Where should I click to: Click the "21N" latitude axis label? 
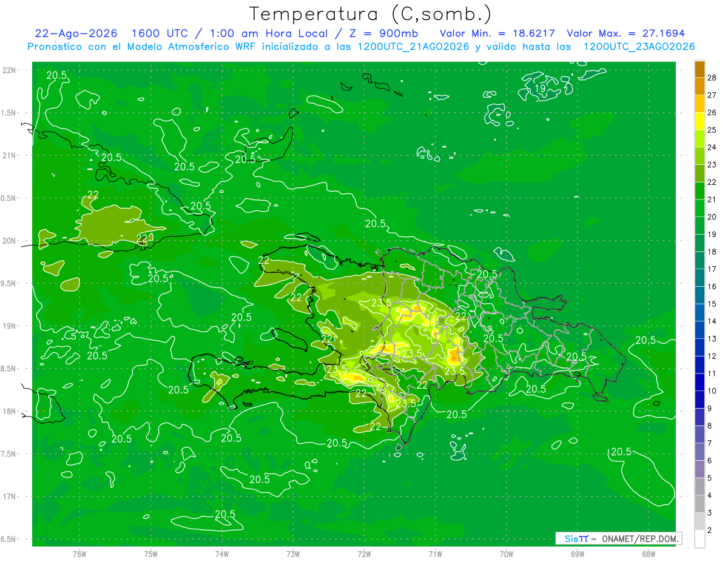(x=10, y=155)
